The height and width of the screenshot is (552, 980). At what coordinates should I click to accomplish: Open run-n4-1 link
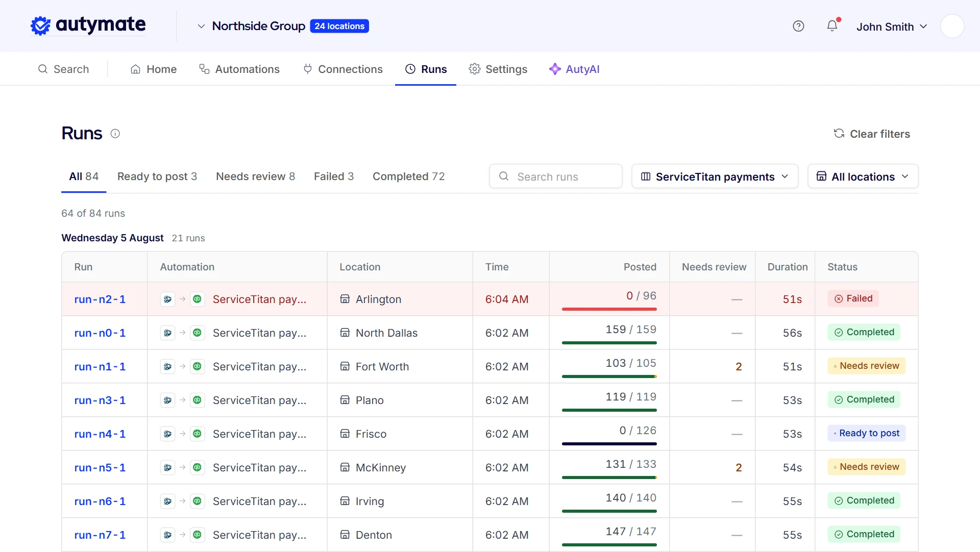coord(100,434)
